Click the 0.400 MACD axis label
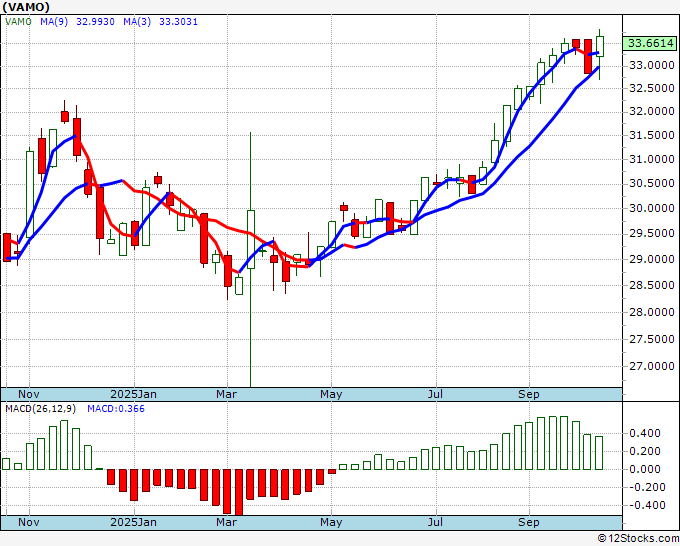 645,433
